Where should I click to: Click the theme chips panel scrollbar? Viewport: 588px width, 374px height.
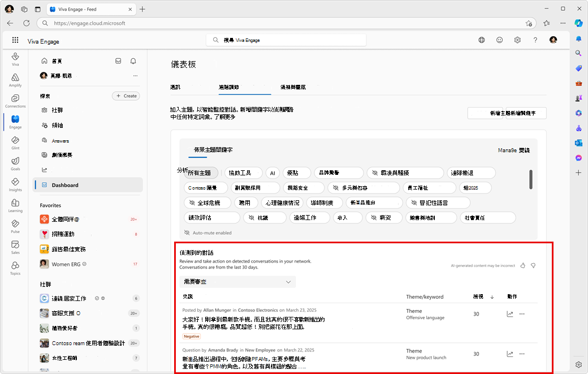pos(531,180)
